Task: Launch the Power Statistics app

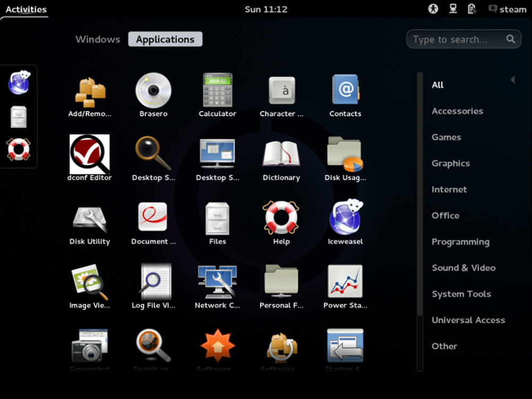Action: 345,286
